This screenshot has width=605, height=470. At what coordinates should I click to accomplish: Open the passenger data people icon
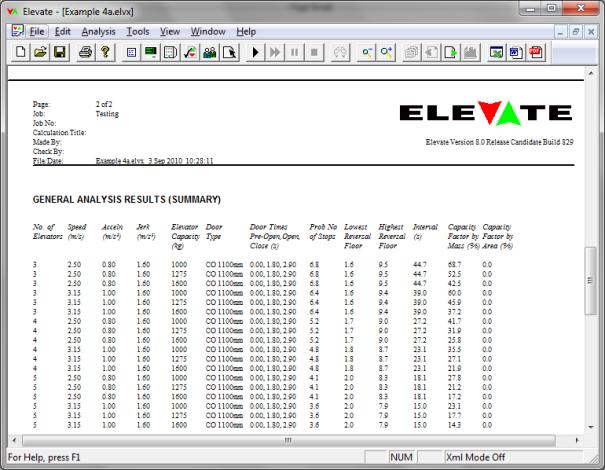coord(210,51)
